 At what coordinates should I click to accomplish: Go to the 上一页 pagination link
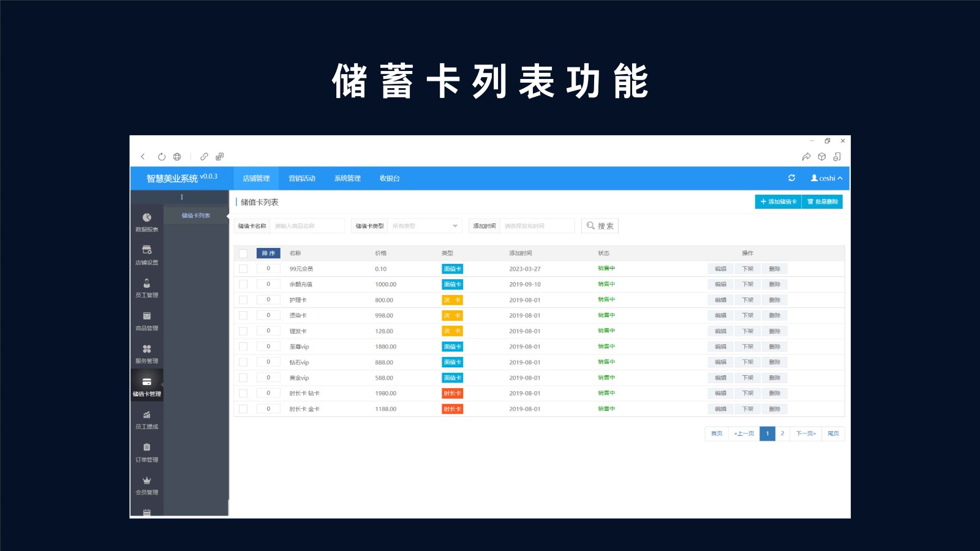tap(744, 433)
